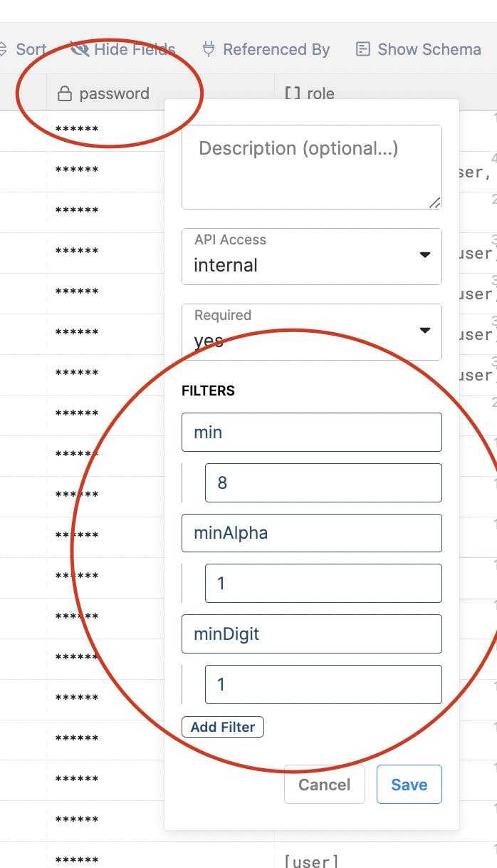Click the Show Schema icon
The height and width of the screenshot is (868, 497).
click(x=363, y=49)
